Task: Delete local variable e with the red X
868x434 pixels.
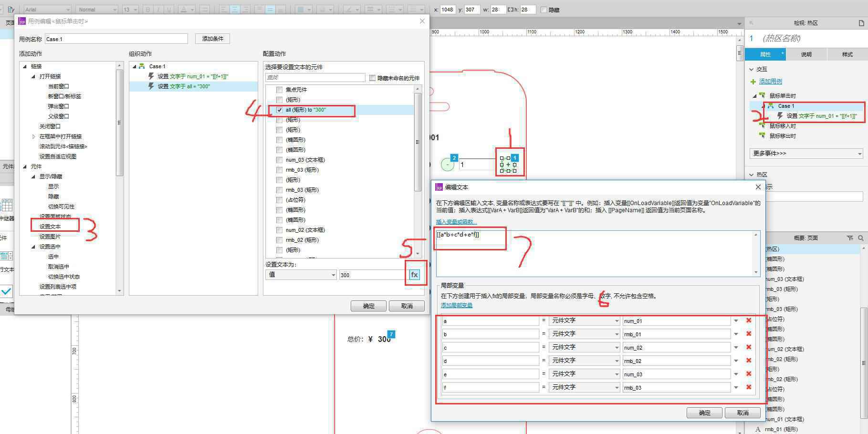Action: tap(749, 374)
